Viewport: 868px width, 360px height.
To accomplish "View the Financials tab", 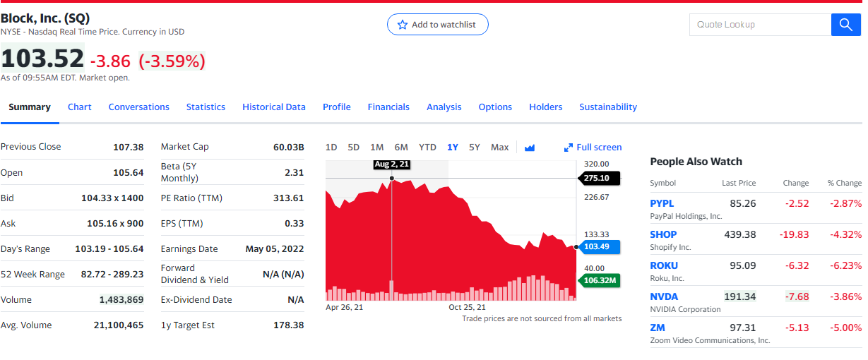I will tap(388, 107).
